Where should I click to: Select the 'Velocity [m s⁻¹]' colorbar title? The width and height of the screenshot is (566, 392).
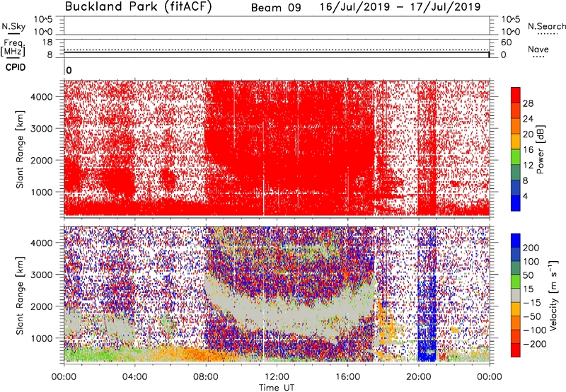(553, 295)
